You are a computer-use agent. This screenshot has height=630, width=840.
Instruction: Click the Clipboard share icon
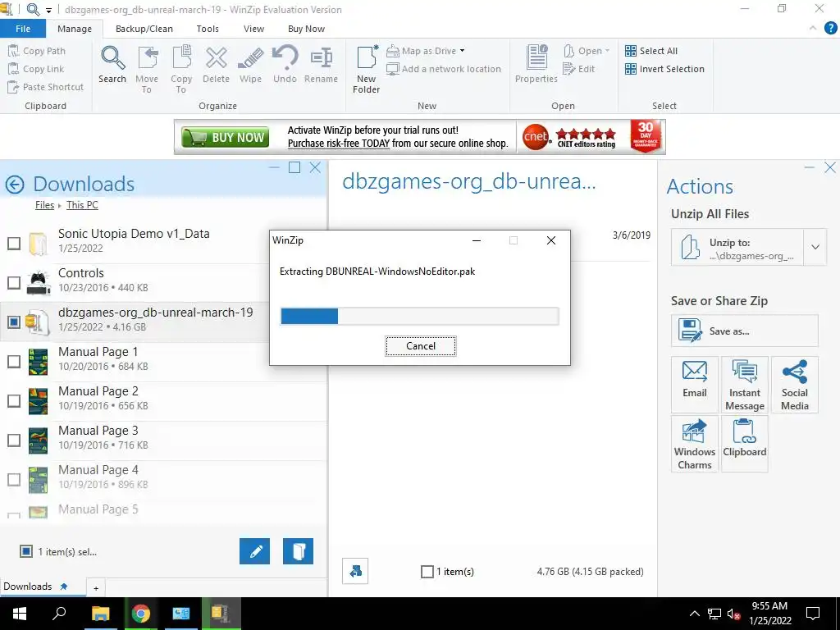(745, 444)
